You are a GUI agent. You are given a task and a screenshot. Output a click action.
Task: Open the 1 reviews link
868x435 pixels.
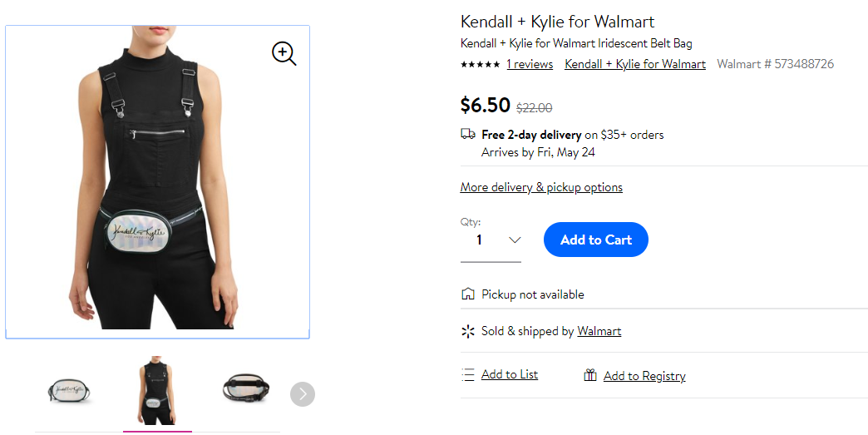530,64
